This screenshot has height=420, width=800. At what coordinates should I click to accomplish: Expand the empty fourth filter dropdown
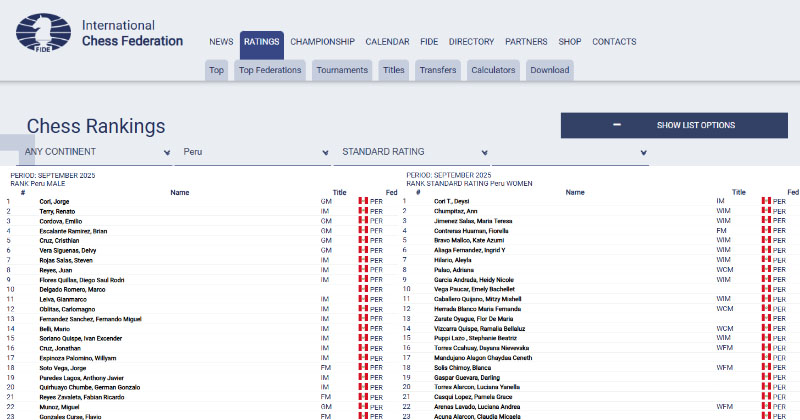(570, 152)
